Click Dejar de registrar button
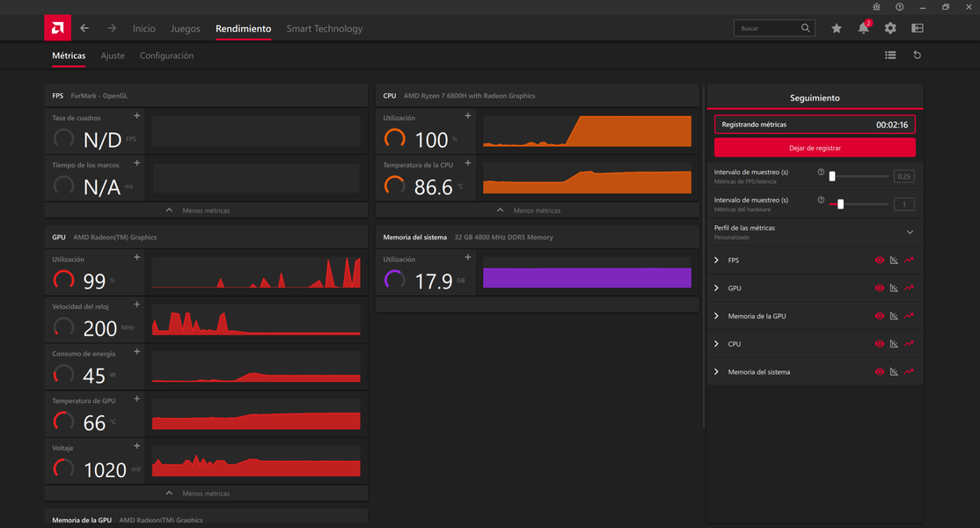 pyautogui.click(x=815, y=148)
